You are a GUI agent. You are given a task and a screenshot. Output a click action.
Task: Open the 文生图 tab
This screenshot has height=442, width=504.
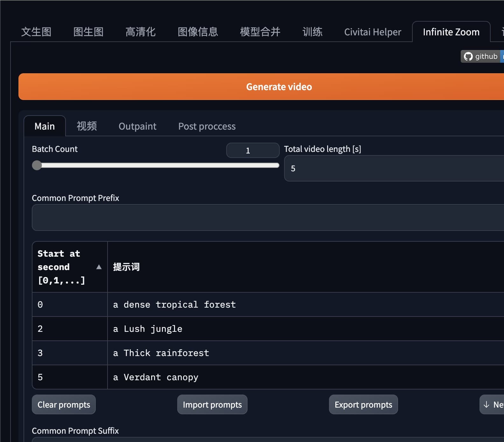click(36, 32)
